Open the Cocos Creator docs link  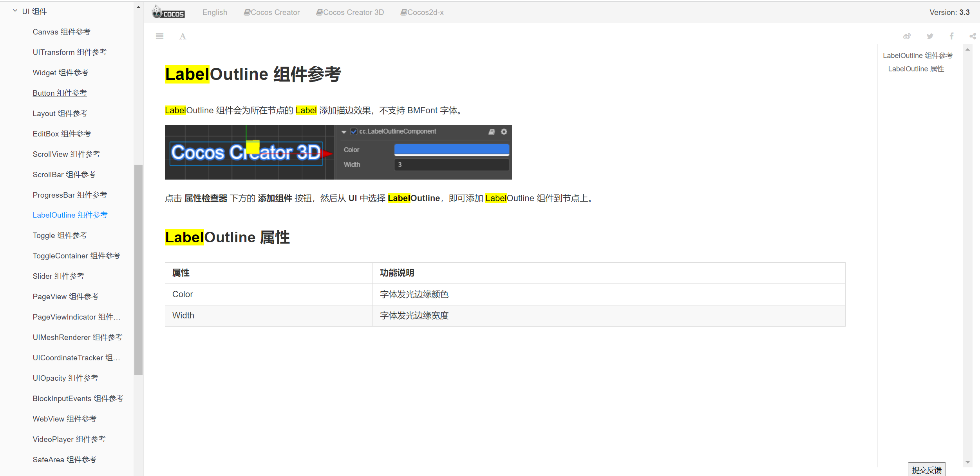pyautogui.click(x=271, y=12)
